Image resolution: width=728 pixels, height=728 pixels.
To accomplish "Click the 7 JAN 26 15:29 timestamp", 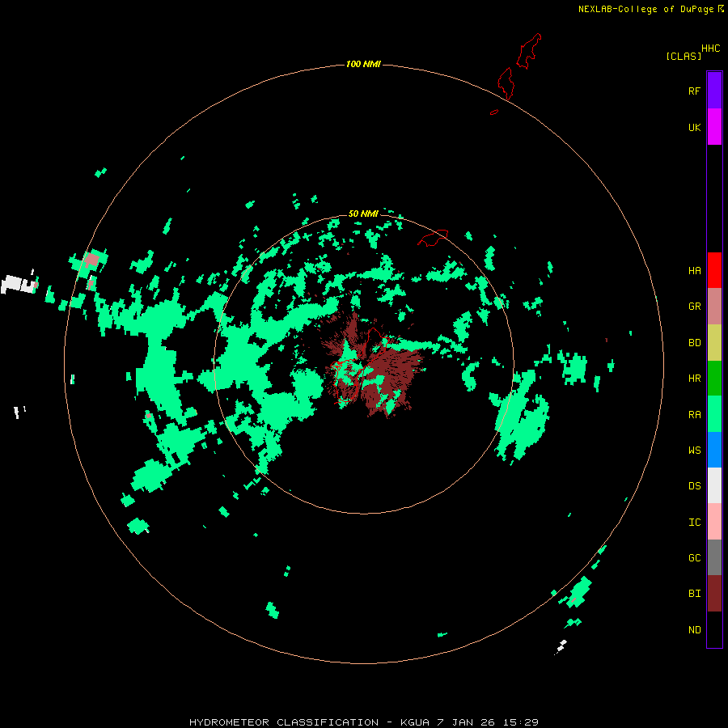I will 488,722.
